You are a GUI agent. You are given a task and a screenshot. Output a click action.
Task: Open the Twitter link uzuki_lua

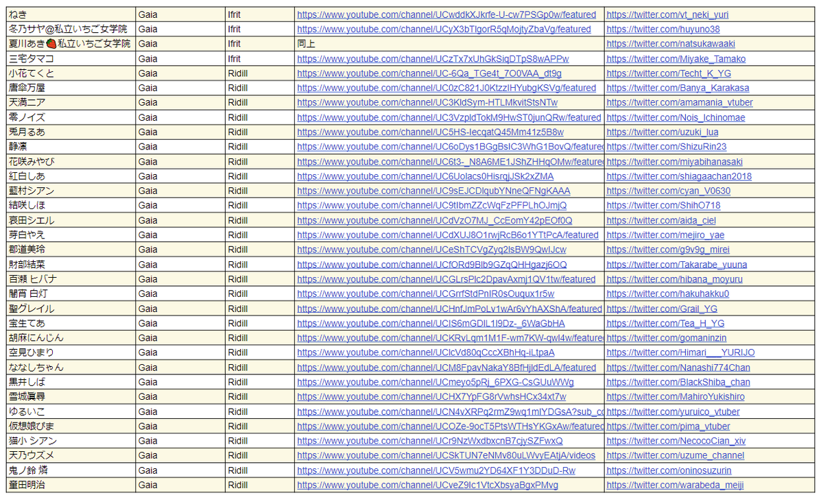(663, 132)
